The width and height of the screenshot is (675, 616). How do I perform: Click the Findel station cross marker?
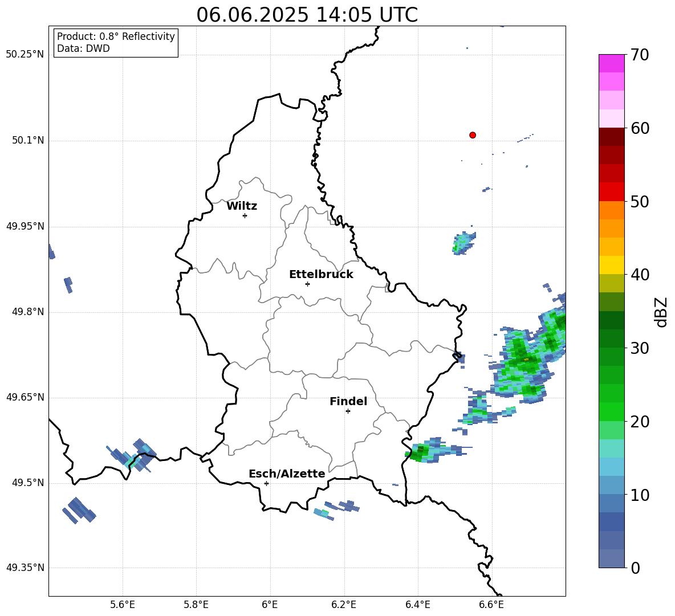[x=348, y=411]
